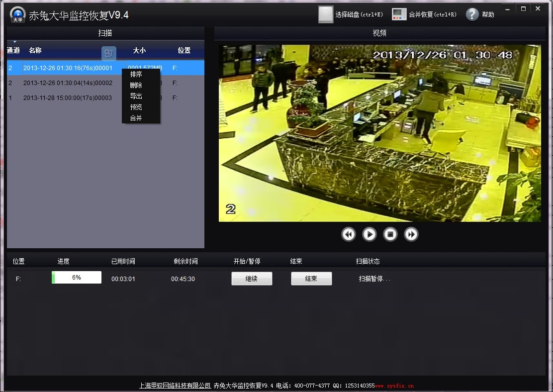
Task: Sort by the 通道 column header
Action: [13, 50]
